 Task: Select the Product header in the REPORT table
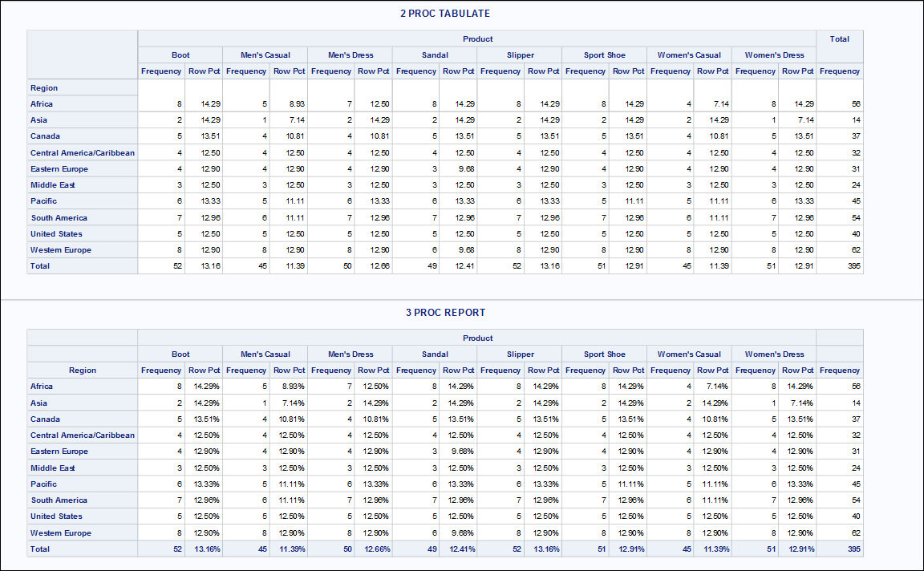point(477,338)
